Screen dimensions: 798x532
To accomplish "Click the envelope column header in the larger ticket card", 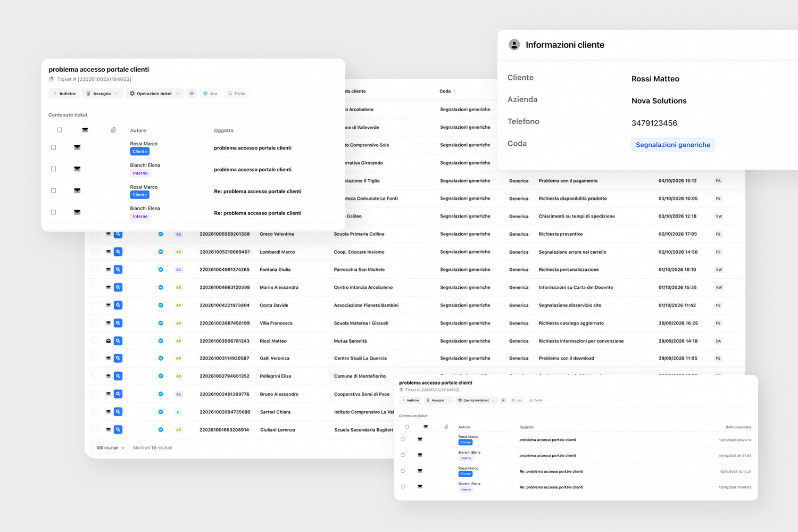I will [85, 130].
